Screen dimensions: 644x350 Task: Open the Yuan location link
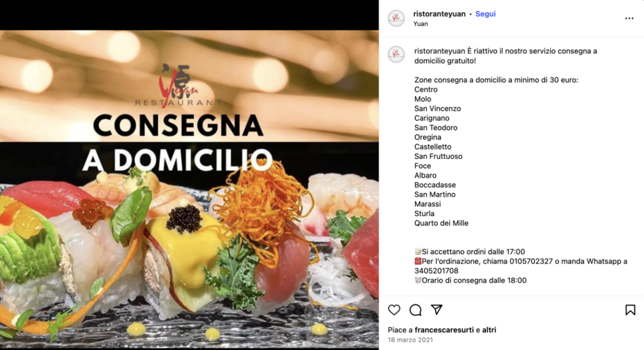[421, 24]
